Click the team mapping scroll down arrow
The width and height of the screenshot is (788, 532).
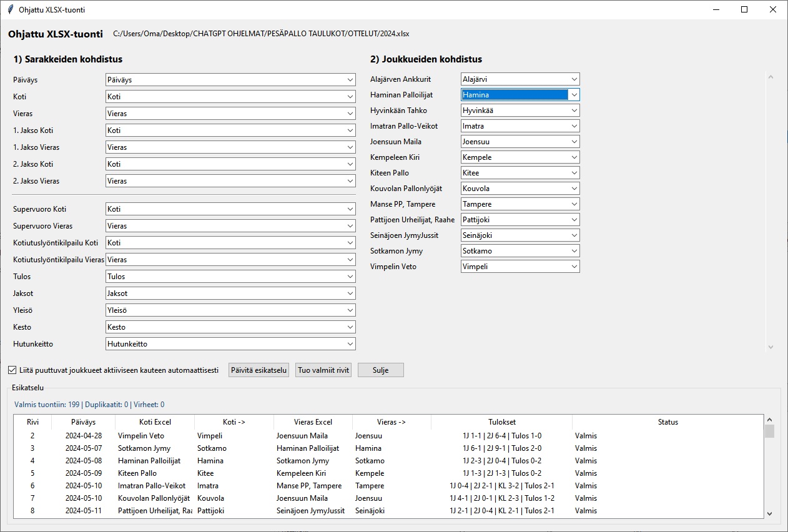[770, 347]
